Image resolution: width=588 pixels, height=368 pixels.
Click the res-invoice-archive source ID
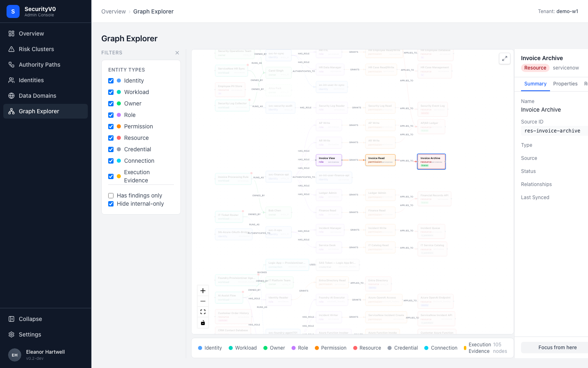(x=552, y=131)
